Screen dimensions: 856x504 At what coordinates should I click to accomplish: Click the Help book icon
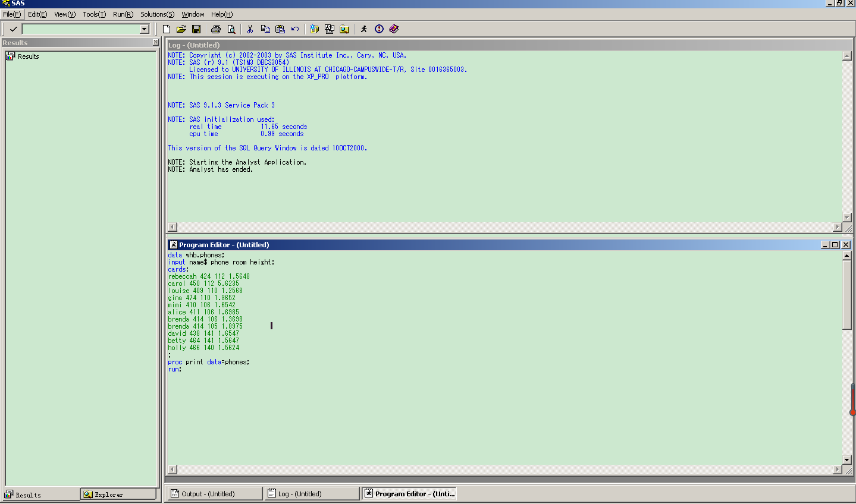[394, 29]
